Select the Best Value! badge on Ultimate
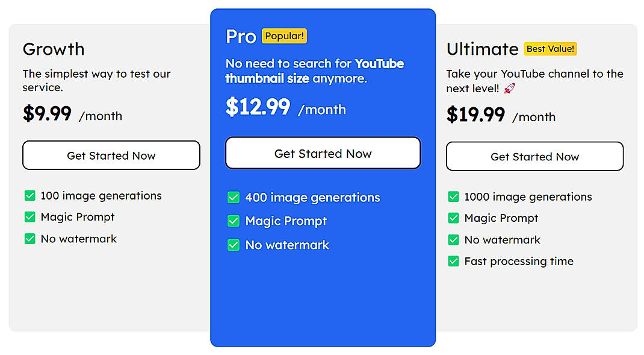The height and width of the screenshot is (355, 644). click(x=550, y=49)
